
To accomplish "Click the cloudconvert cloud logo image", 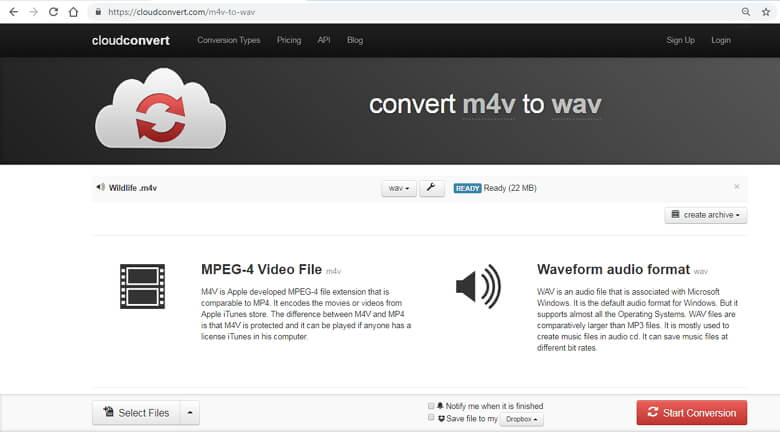I will (x=160, y=109).
